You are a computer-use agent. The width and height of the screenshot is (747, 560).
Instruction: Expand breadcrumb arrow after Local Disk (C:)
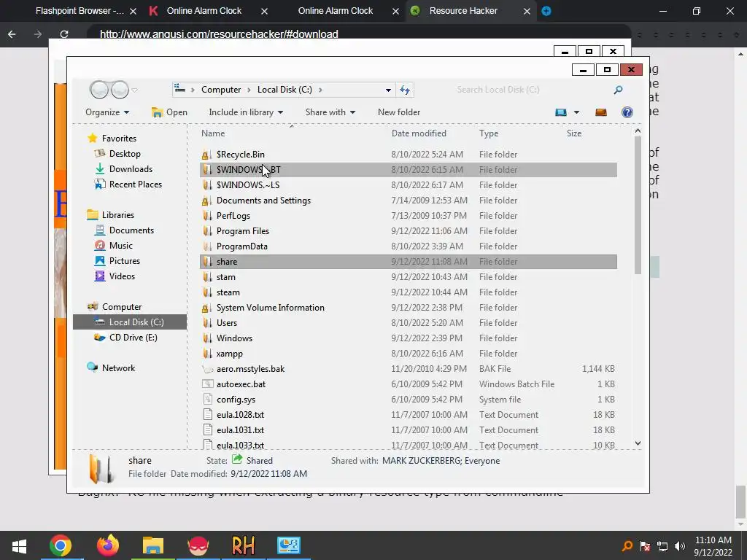(320, 90)
